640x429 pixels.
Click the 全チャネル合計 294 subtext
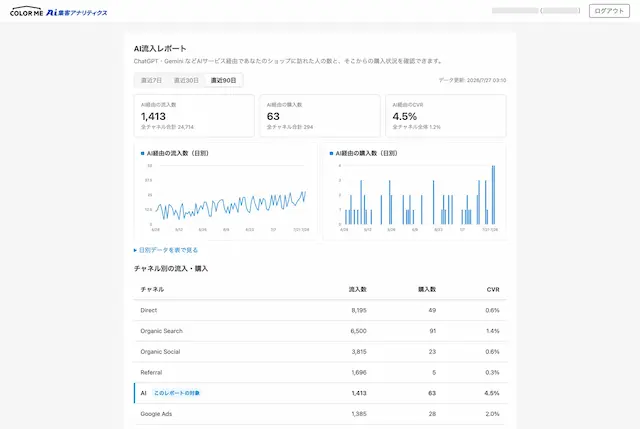click(x=290, y=127)
